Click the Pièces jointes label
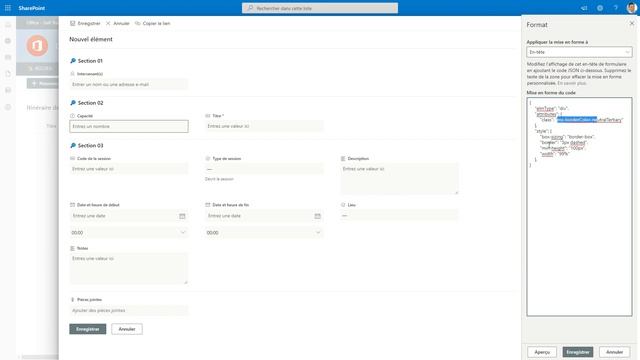This screenshot has width=640, height=360. click(89, 300)
